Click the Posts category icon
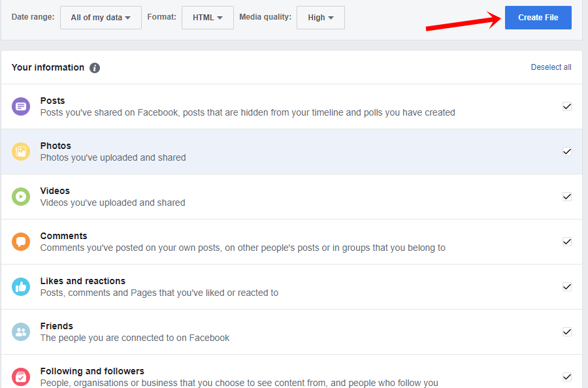This screenshot has width=588, height=388. pyautogui.click(x=21, y=106)
